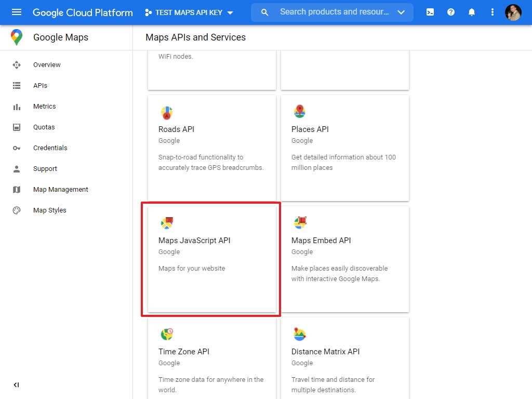Click the project selector dropdown arrow
The image size is (532, 399).
pos(230,13)
